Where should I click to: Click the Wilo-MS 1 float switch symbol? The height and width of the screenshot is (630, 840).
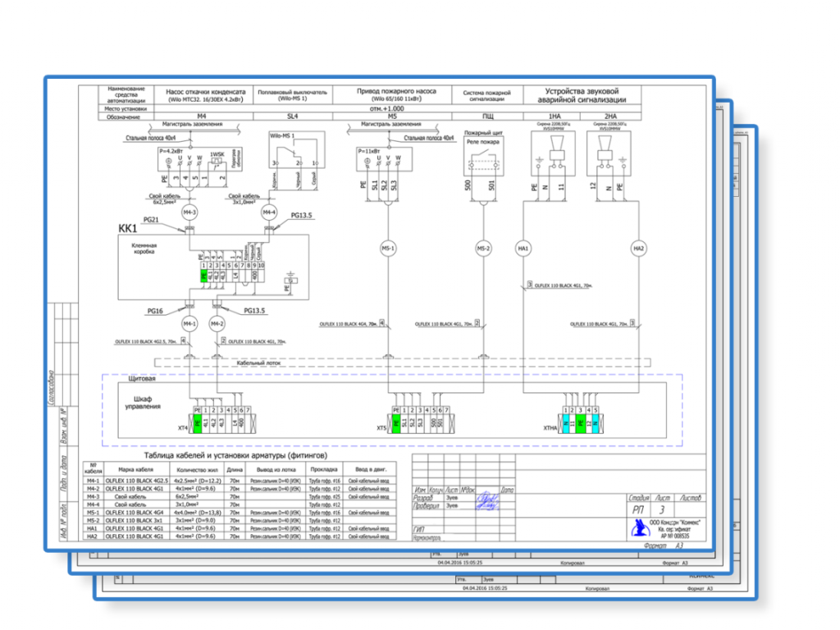click(x=297, y=152)
